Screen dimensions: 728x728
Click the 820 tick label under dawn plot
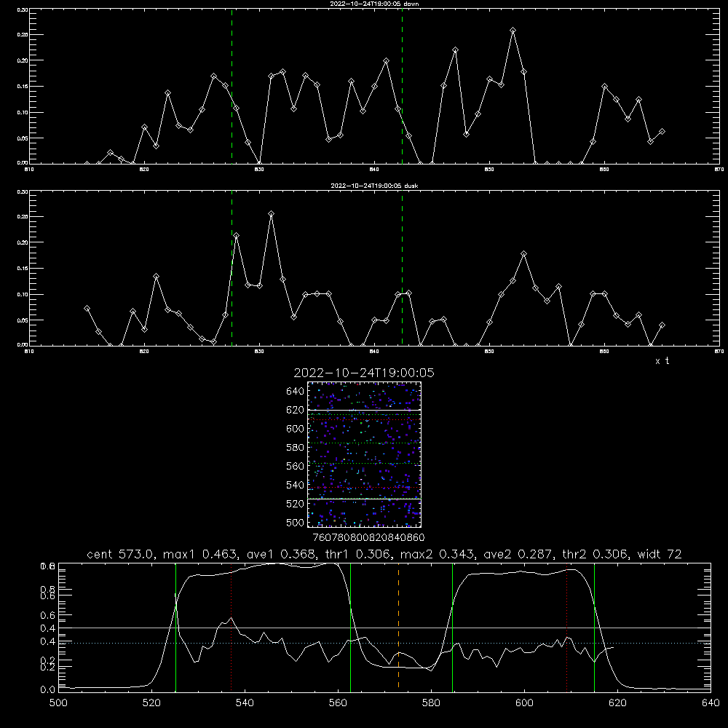[144, 170]
